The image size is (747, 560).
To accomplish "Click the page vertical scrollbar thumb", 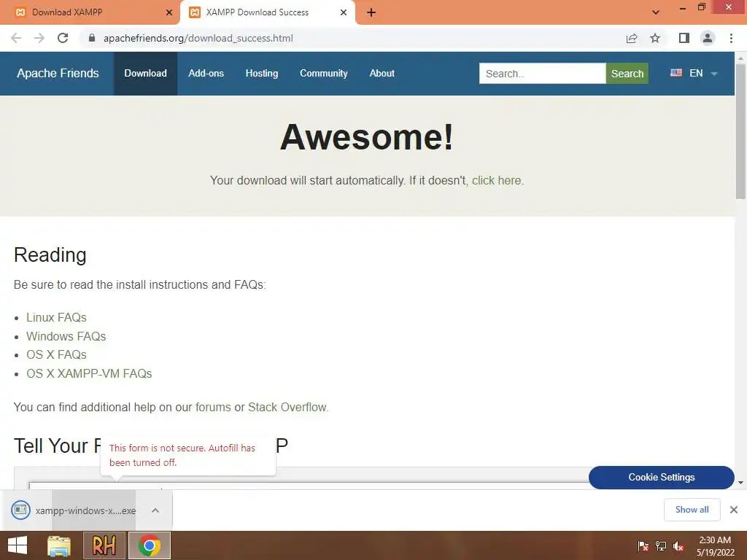I will pyautogui.click(x=740, y=131).
